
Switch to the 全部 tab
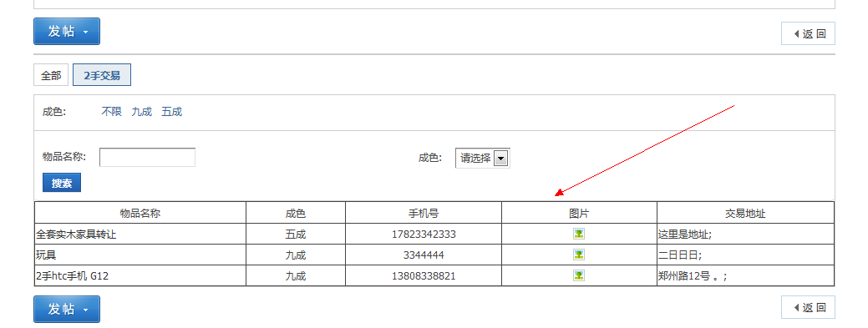51,75
